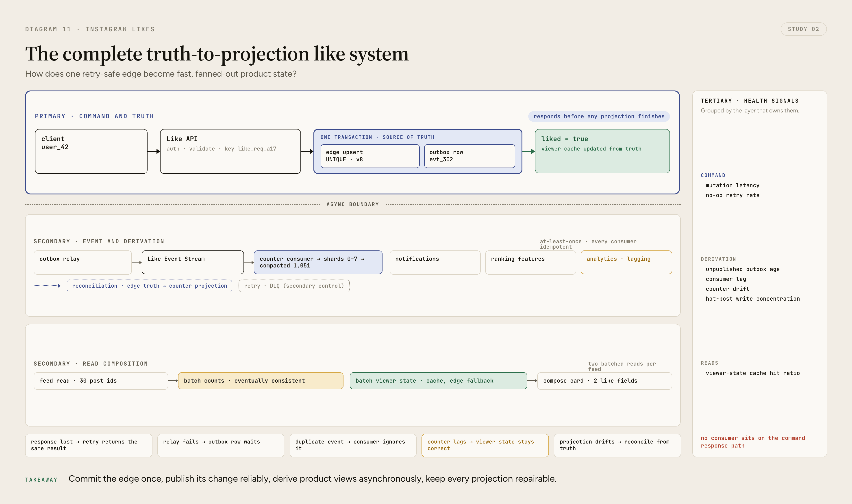This screenshot has height=504, width=852.
Task: Select 'PRIMARY · COMMAND AND TRUTH' heading
Action: tap(94, 116)
